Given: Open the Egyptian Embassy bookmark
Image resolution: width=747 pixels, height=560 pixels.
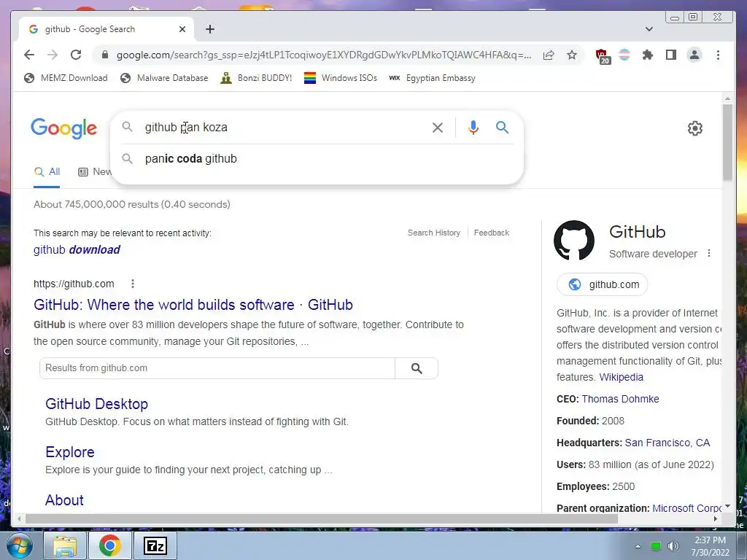Looking at the screenshot, I should 432,77.
